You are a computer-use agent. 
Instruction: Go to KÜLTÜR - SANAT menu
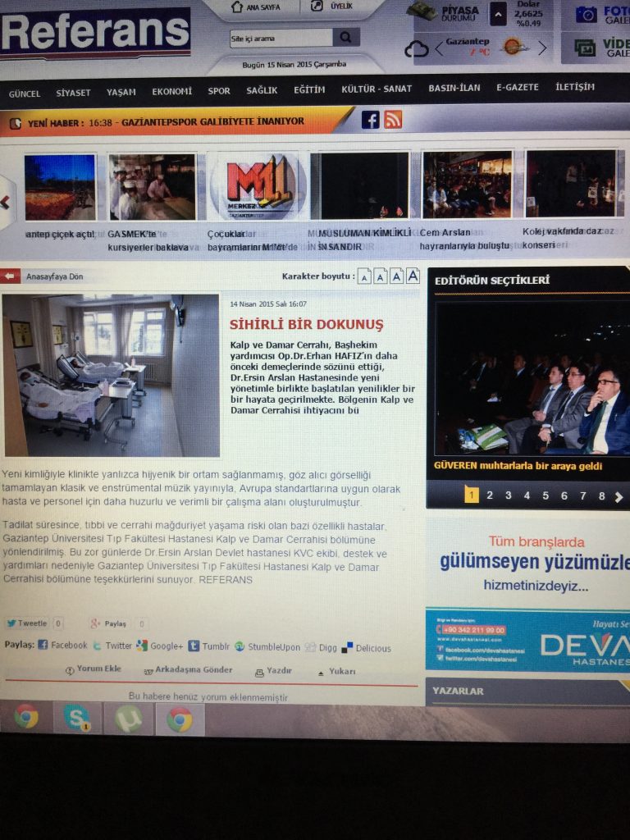[x=377, y=89]
